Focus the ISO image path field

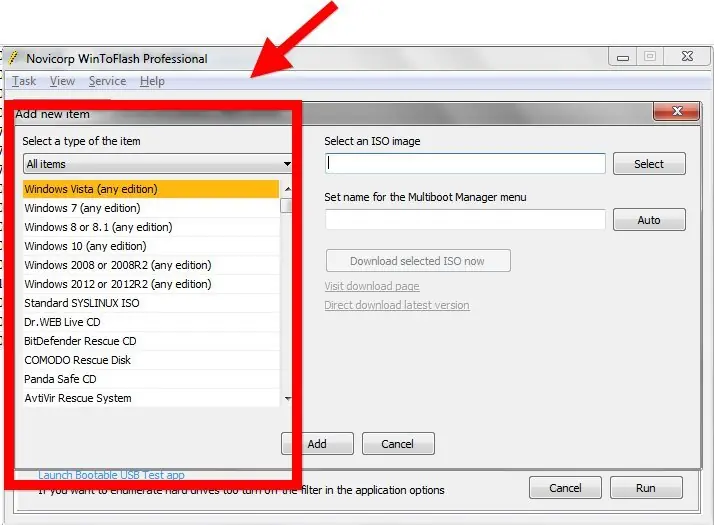[465, 163]
